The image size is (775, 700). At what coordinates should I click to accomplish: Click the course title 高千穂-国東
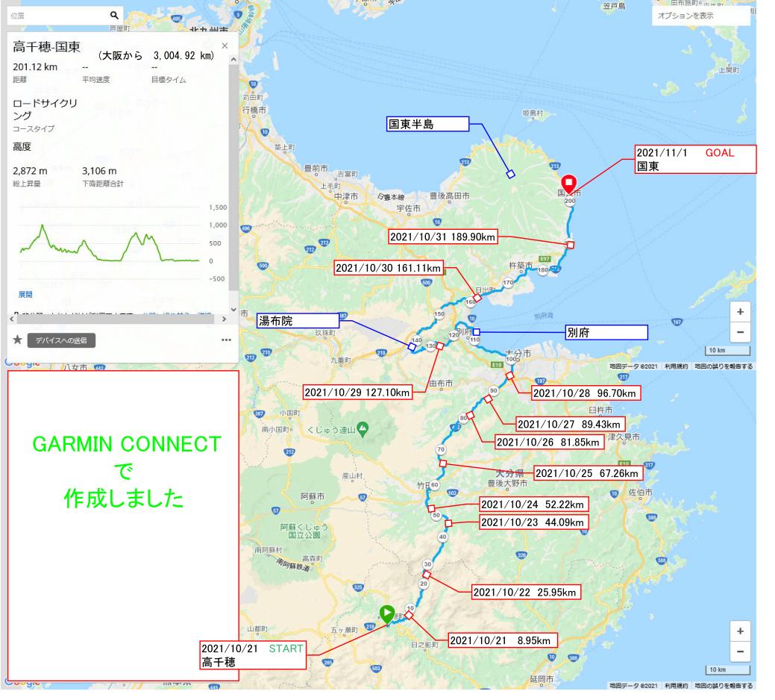tap(46, 47)
